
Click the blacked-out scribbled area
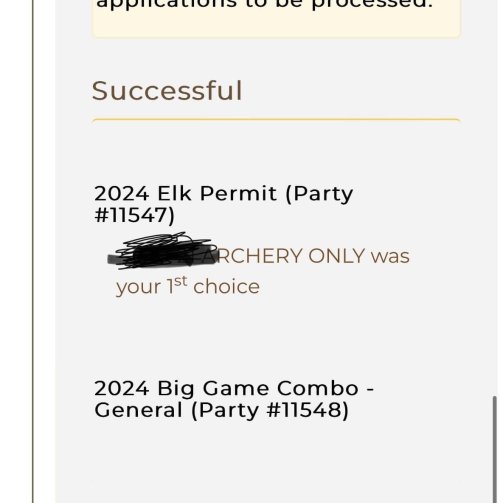tap(162, 251)
